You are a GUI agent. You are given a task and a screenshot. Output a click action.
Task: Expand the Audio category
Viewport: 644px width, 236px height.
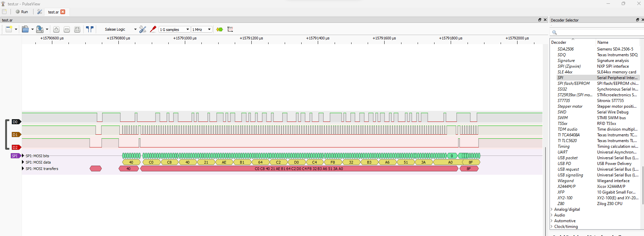[552, 215]
